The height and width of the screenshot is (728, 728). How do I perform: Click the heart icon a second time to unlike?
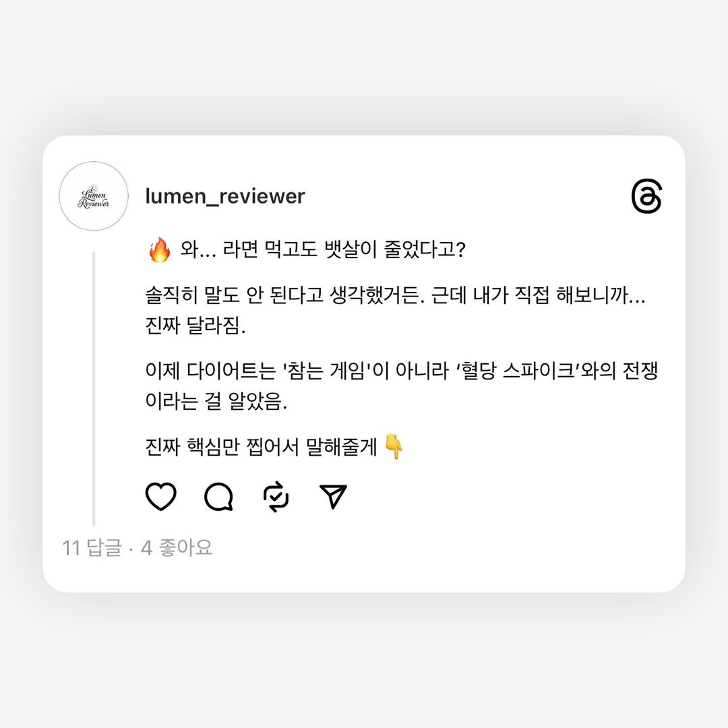tap(160, 496)
